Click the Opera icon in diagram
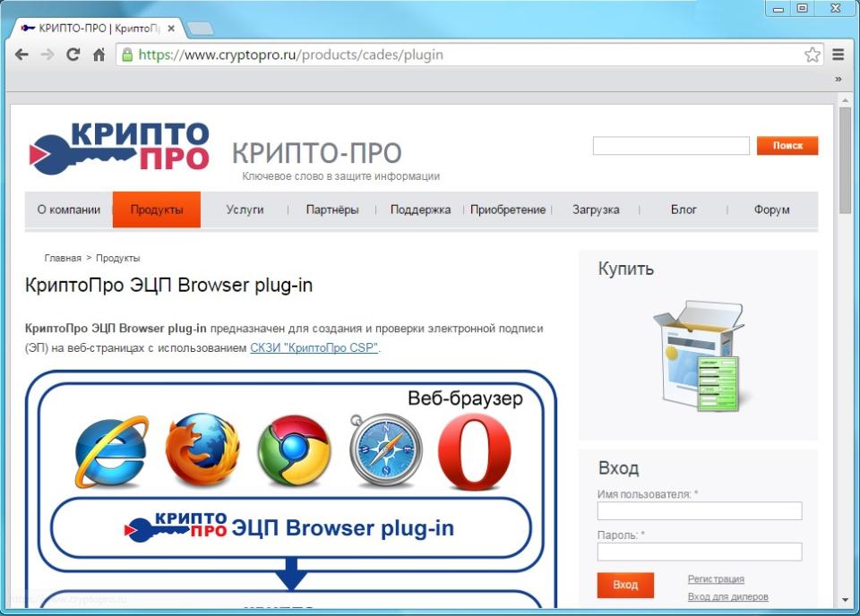The height and width of the screenshot is (616, 860). coord(475,451)
